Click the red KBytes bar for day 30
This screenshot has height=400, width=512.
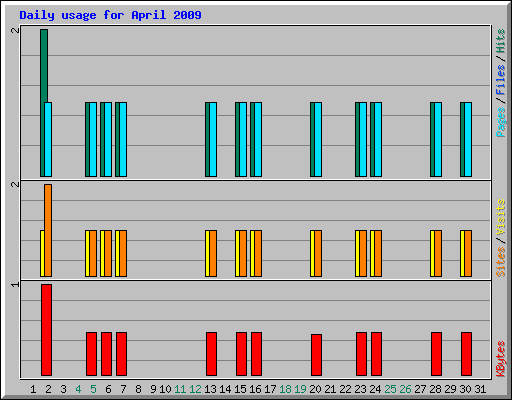(466, 354)
